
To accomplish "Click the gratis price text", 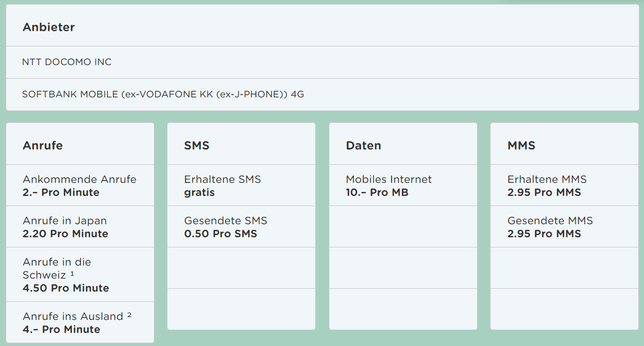I will [x=199, y=193].
